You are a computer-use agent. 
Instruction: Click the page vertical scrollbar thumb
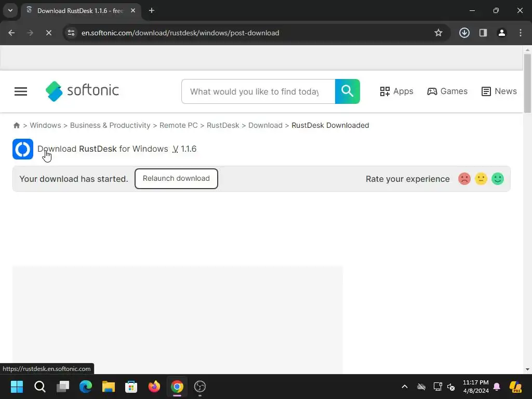pos(527,83)
